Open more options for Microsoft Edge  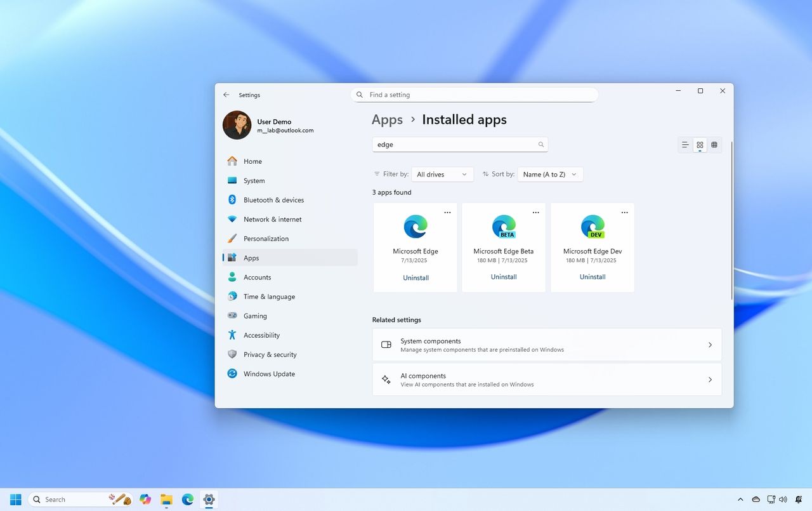pyautogui.click(x=447, y=213)
